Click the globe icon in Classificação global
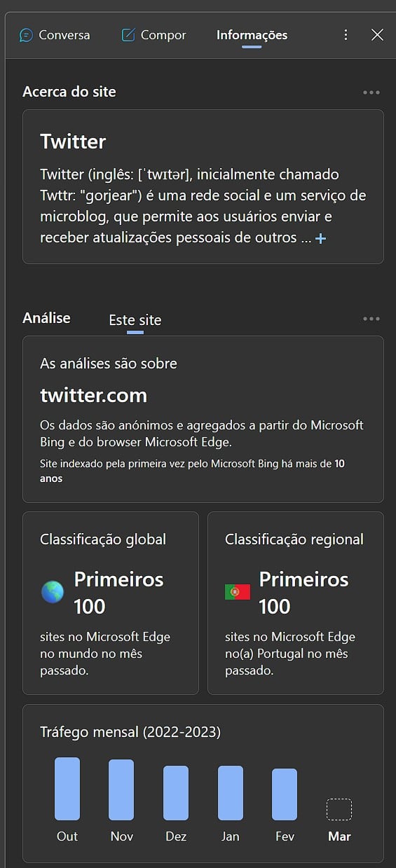 coord(53,592)
